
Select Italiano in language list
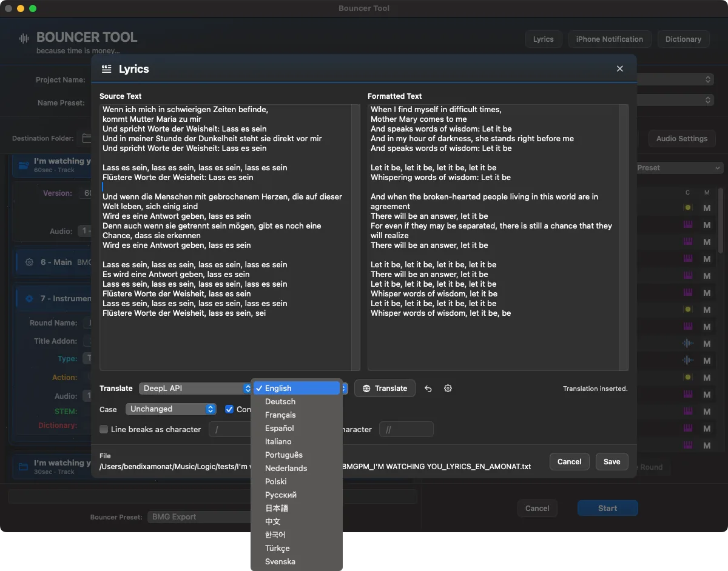(297, 442)
